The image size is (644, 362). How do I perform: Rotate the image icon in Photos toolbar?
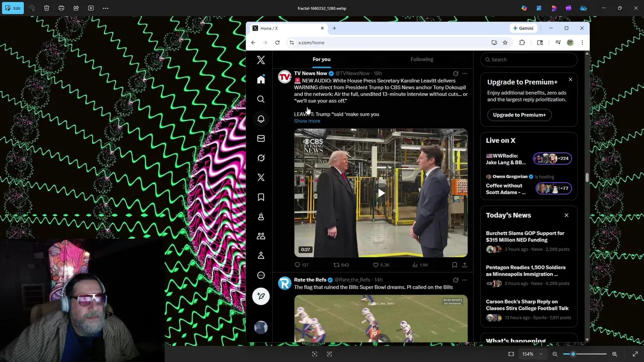(x=32, y=8)
